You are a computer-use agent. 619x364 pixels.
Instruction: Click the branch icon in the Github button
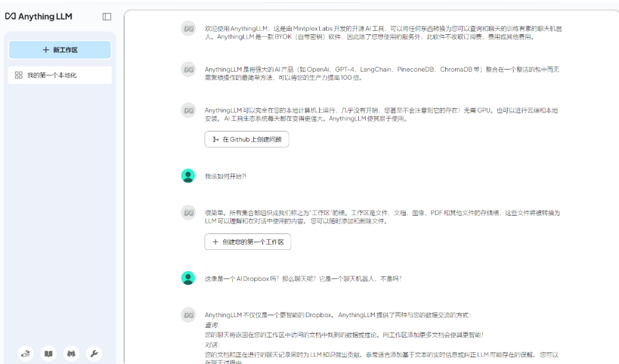[x=216, y=139]
